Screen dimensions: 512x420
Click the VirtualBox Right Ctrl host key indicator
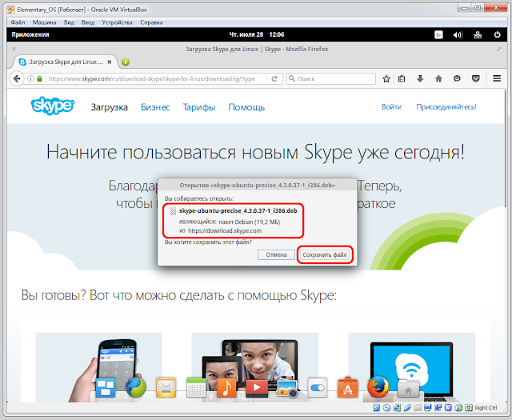coord(486,407)
